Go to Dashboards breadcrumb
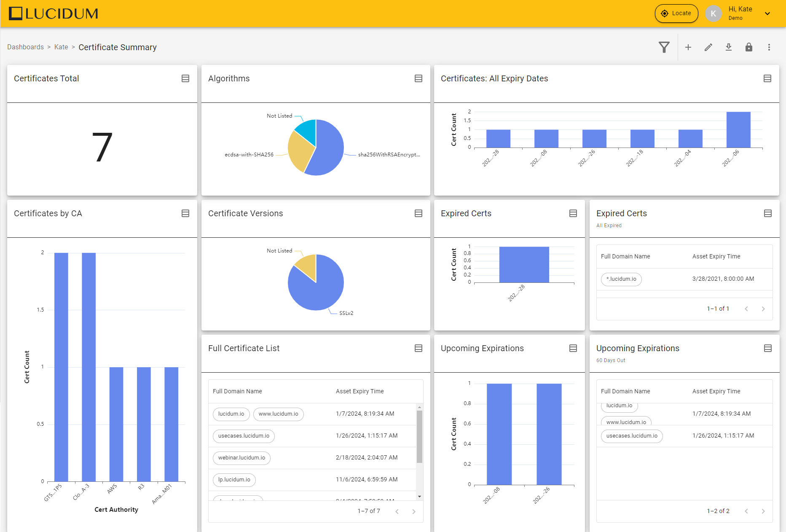Image resolution: width=786 pixels, height=532 pixels. point(25,47)
